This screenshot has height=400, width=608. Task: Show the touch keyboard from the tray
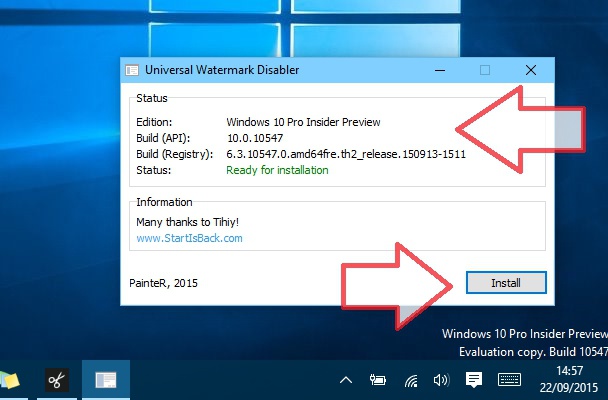[x=509, y=380]
